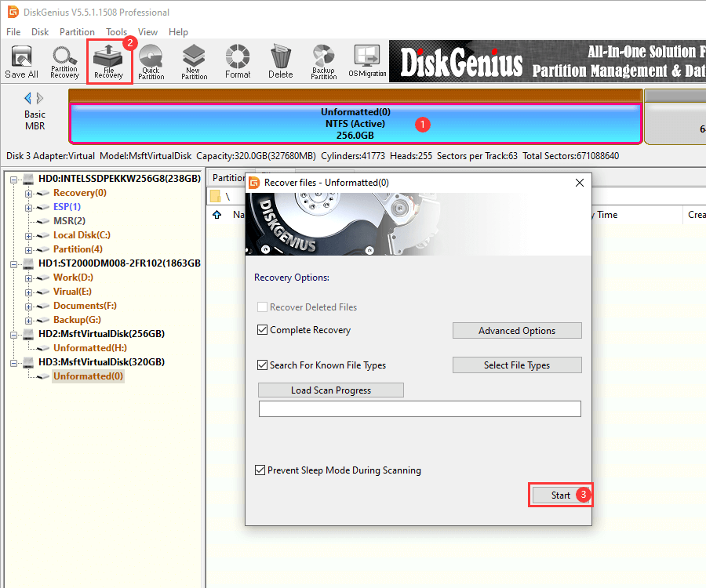Expand the ESP(1) partition node

click(28, 208)
